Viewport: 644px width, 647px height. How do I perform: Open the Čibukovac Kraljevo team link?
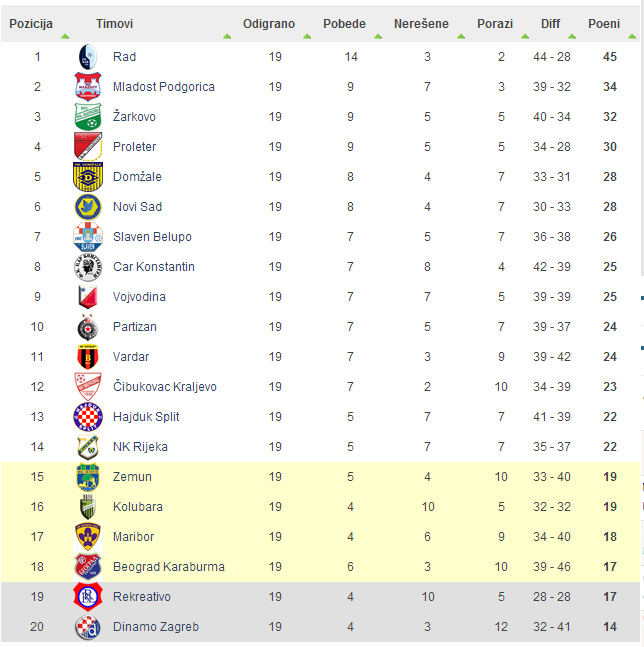(165, 387)
